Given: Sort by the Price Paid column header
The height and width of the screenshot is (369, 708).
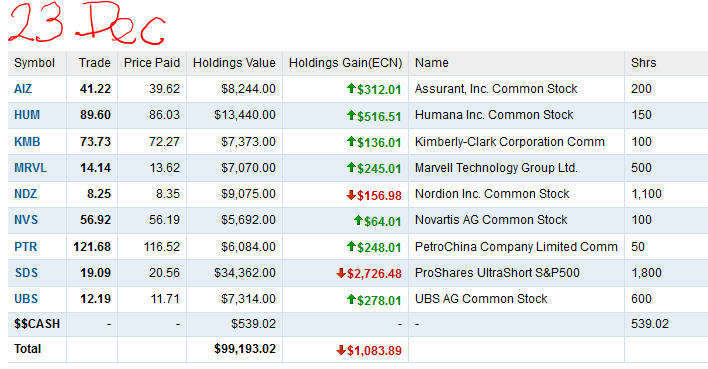Looking at the screenshot, I should point(152,63).
